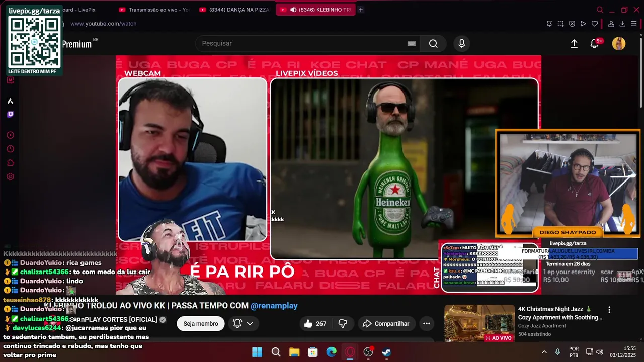644x362 pixels.
Task: Open the taskbar volume control
Action: point(599,352)
